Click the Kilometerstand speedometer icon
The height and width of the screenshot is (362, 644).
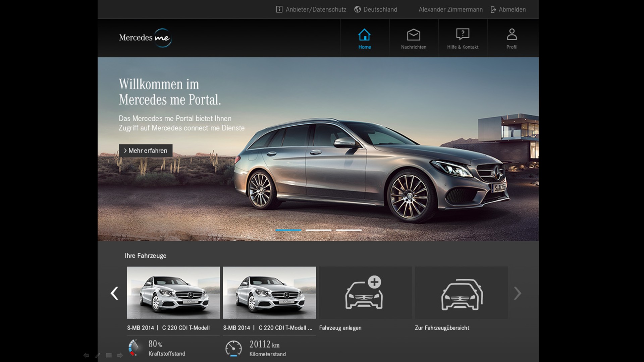(233, 349)
